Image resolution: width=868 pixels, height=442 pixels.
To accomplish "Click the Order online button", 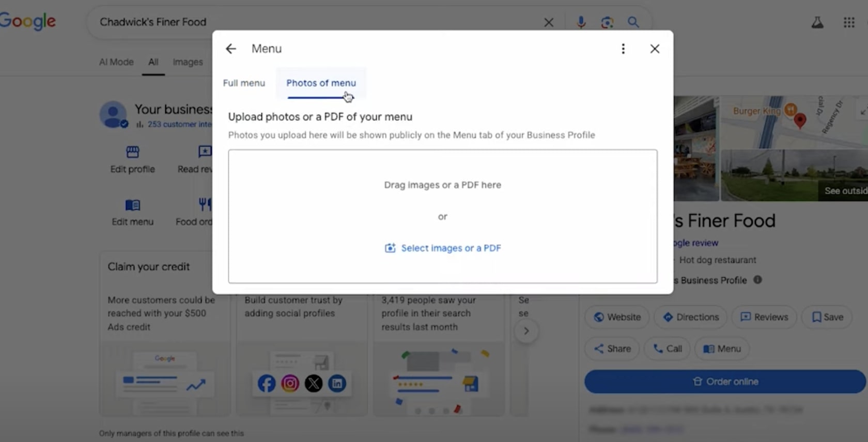I will click(725, 382).
